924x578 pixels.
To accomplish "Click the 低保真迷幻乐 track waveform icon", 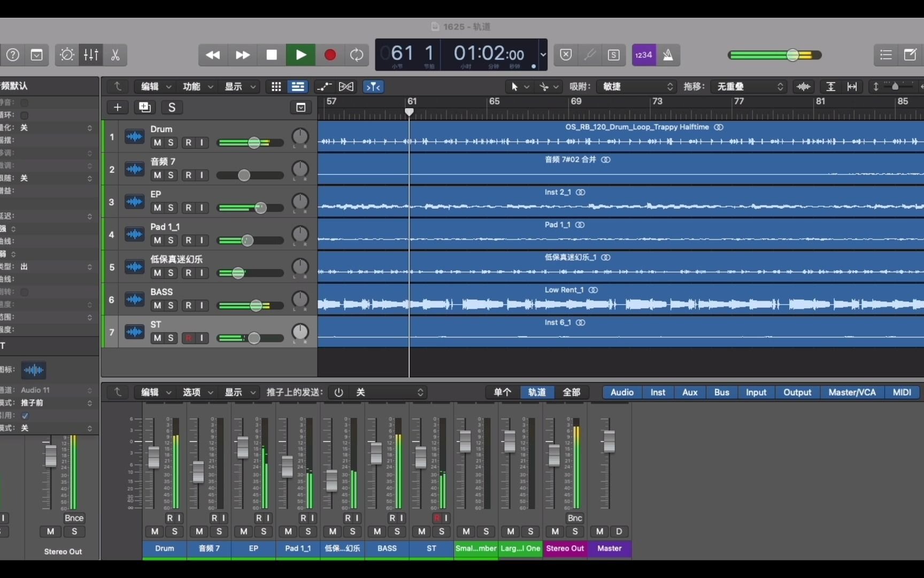I will (134, 267).
